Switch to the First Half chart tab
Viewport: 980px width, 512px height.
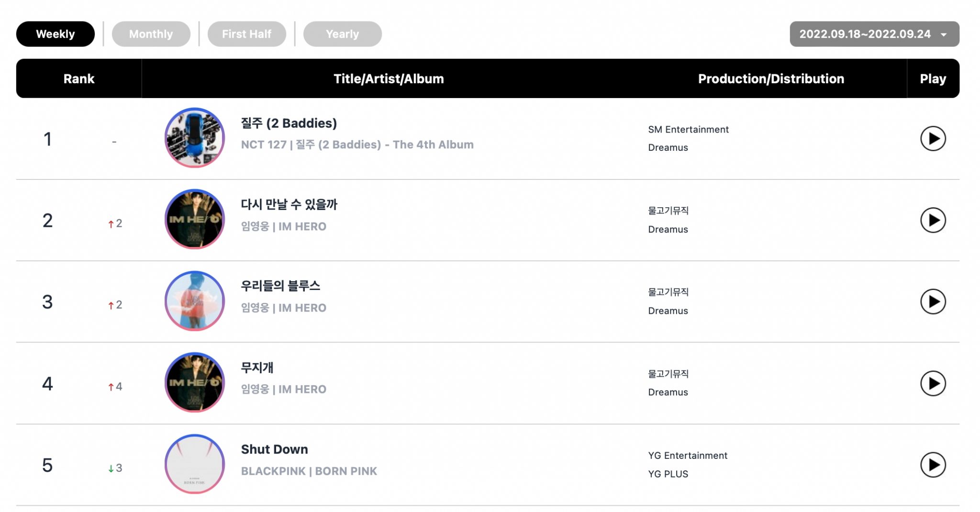pyautogui.click(x=247, y=34)
